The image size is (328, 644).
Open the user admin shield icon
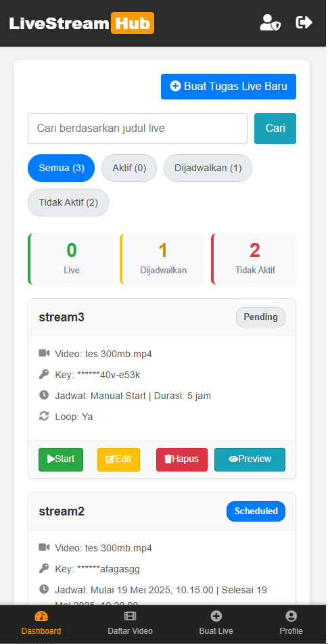pyautogui.click(x=271, y=22)
